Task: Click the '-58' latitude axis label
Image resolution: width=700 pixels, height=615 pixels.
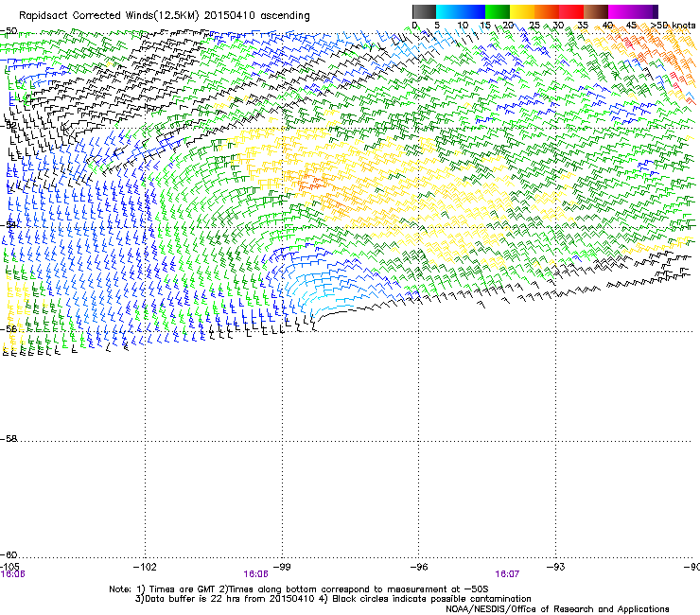Action: coord(9,439)
